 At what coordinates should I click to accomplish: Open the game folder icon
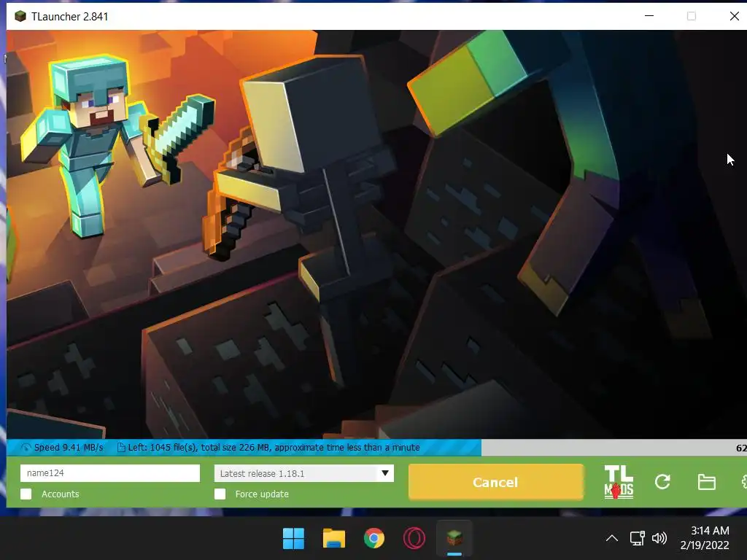706,482
